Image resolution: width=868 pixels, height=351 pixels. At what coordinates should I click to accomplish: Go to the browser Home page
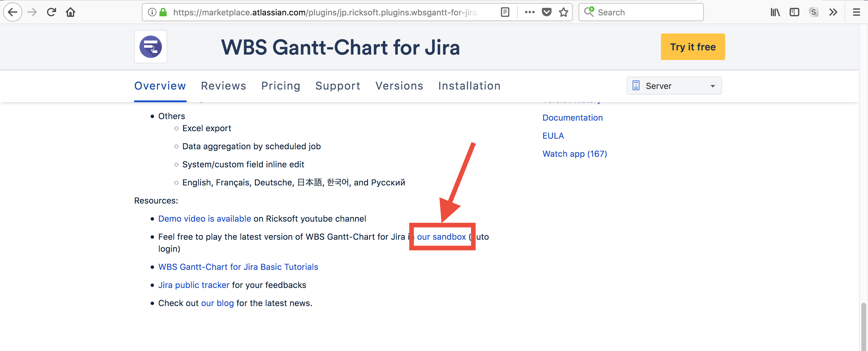coord(71,12)
